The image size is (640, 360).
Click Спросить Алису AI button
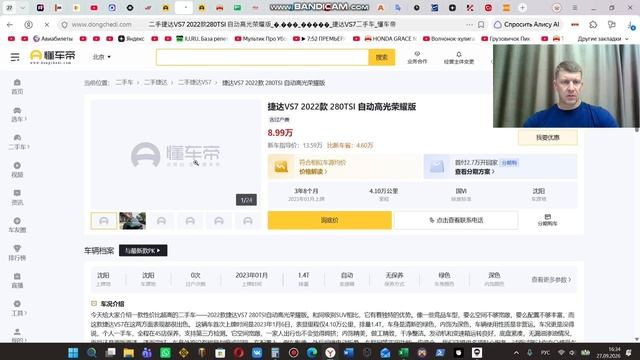click(527, 25)
